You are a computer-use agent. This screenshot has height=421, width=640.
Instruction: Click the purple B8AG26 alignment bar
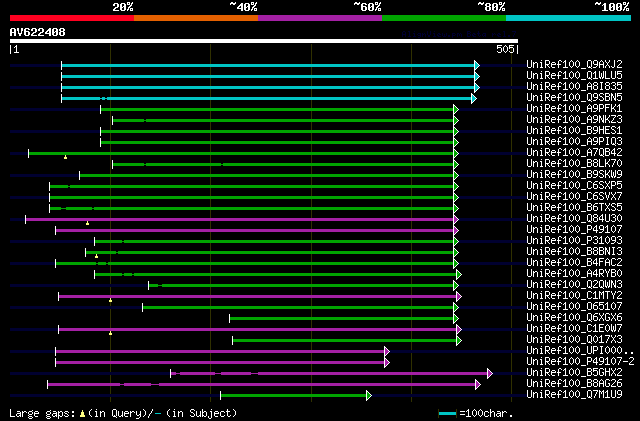coord(261,384)
